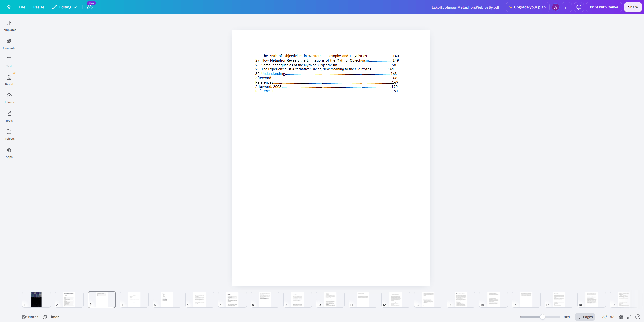Click the 'Afterword' line ending in 168
Screen dimensions: 644x322
point(326,78)
